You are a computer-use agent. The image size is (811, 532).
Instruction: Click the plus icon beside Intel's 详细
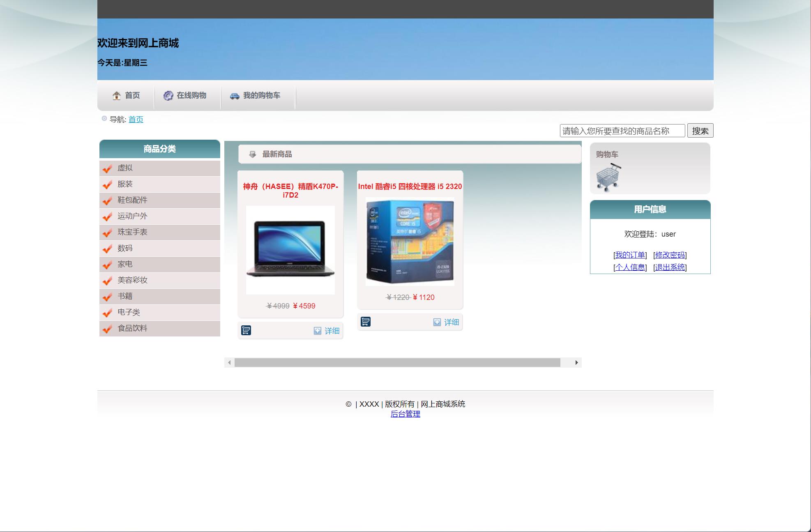pyautogui.click(x=437, y=322)
